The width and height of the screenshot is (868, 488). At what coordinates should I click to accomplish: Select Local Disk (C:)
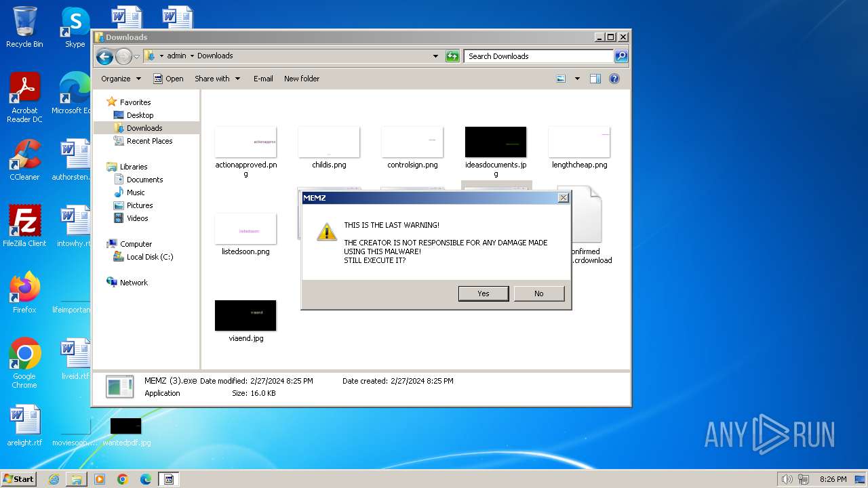[149, 257]
